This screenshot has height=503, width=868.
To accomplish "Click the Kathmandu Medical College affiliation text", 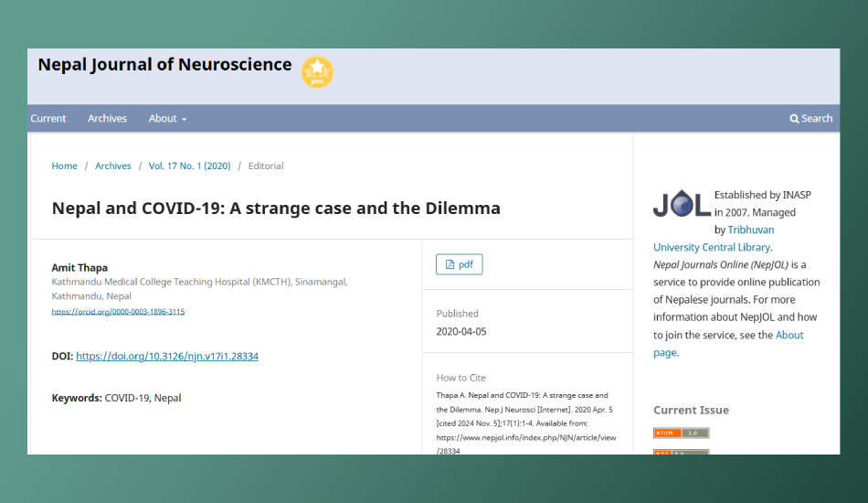I will click(x=199, y=289).
